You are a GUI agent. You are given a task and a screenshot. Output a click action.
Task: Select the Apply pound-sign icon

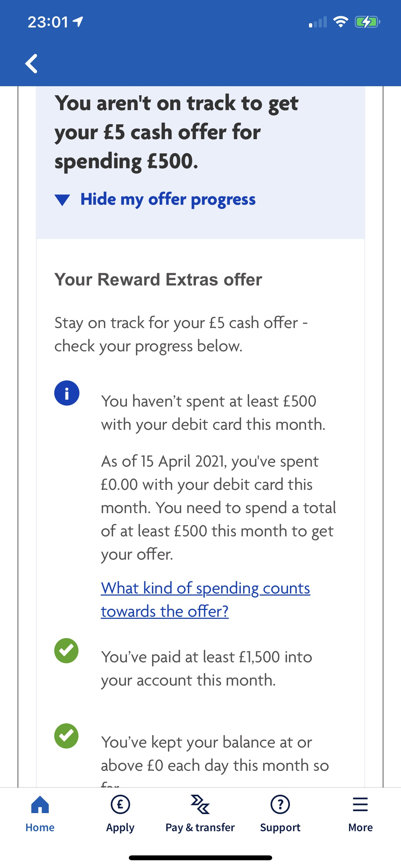tap(120, 804)
